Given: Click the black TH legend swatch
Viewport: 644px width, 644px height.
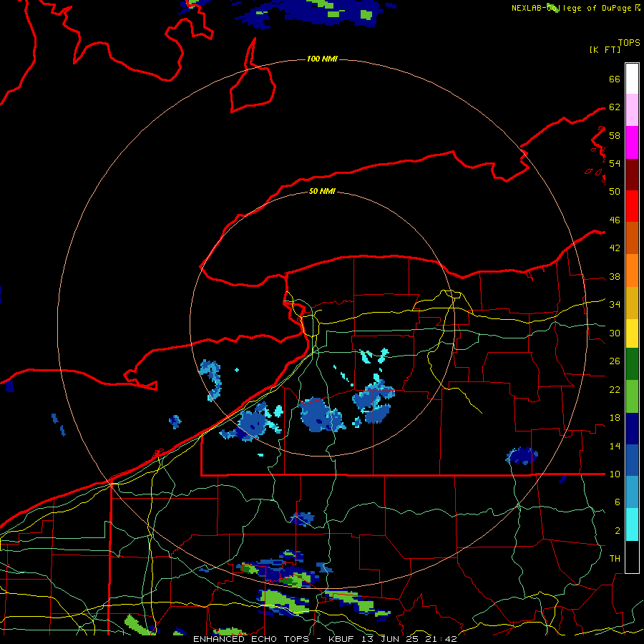Looking at the screenshot, I should [x=632, y=557].
